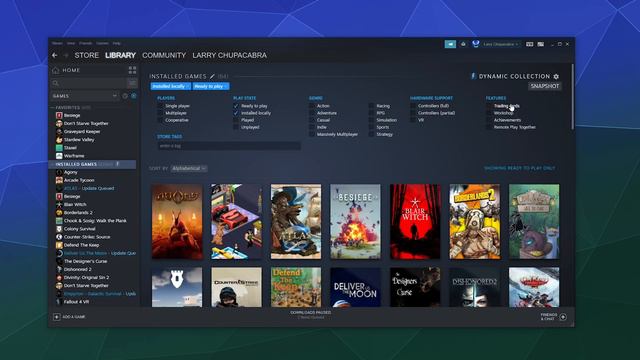Check the Unplayed play state box
640x360 pixels.
click(x=236, y=127)
